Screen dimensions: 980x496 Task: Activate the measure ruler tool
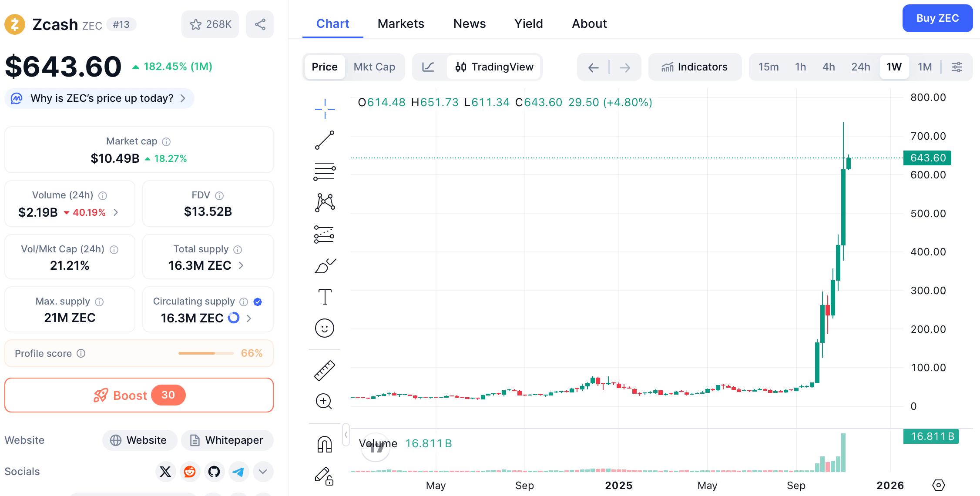click(x=325, y=370)
